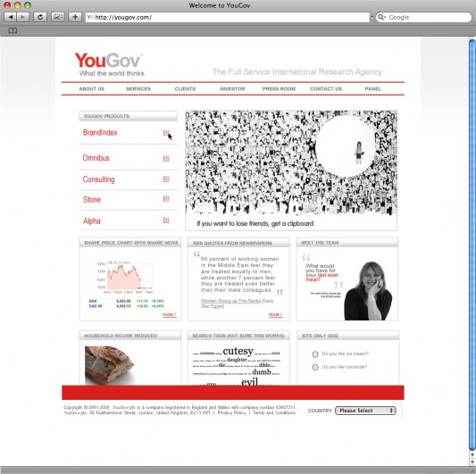
Task: Open the bookmarks book icon
Action: point(13,30)
